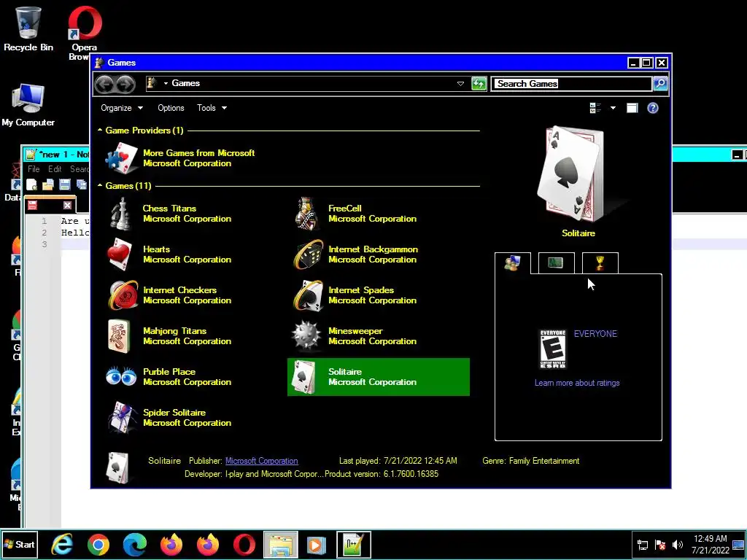Close the Notepad++ document tab
This screenshot has width=747, height=560.
pos(68,205)
